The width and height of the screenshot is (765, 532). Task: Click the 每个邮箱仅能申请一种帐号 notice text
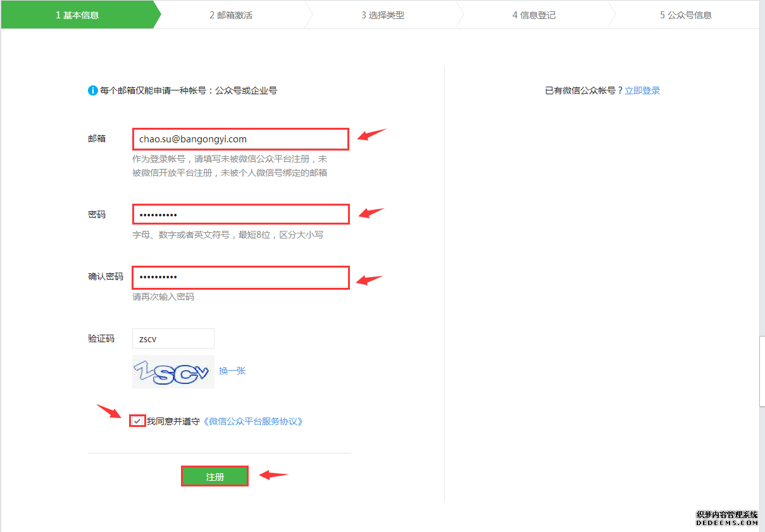click(x=189, y=90)
